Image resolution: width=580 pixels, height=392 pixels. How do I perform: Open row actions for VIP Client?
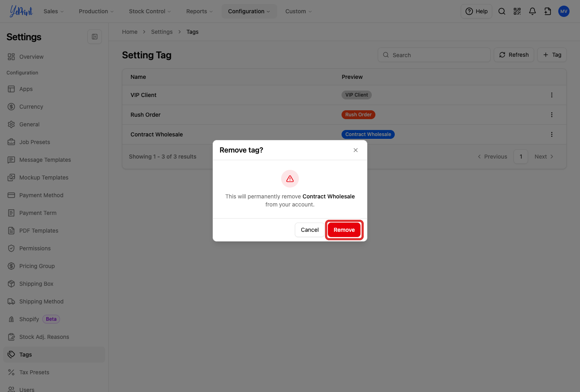pyautogui.click(x=552, y=95)
